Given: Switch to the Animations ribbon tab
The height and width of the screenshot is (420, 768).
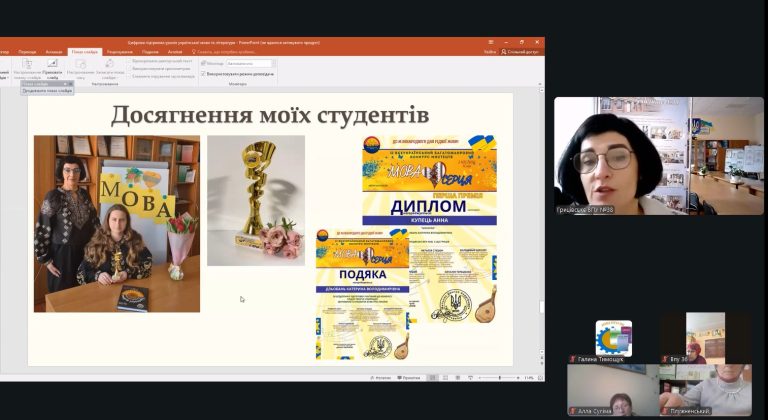Looking at the screenshot, I should [54, 52].
